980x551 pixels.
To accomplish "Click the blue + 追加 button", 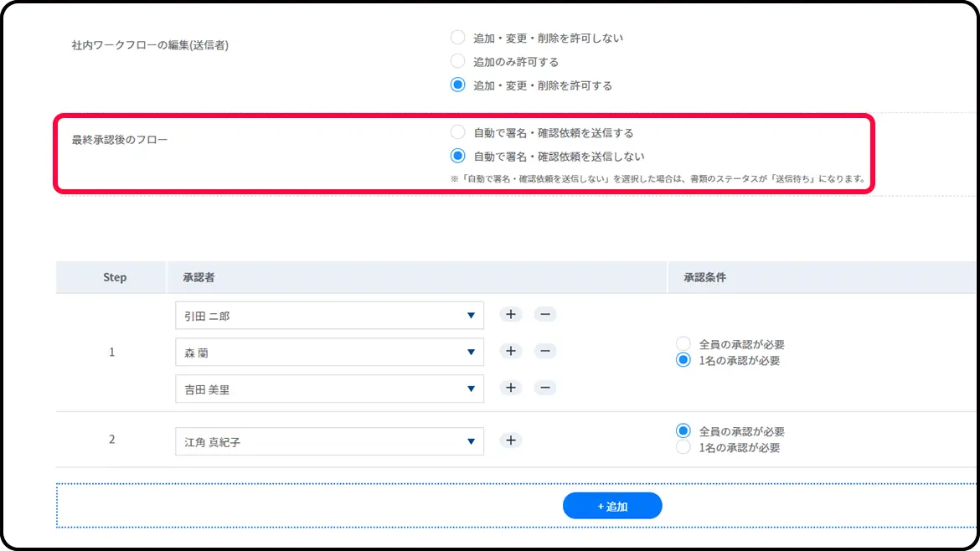I will pyautogui.click(x=612, y=506).
